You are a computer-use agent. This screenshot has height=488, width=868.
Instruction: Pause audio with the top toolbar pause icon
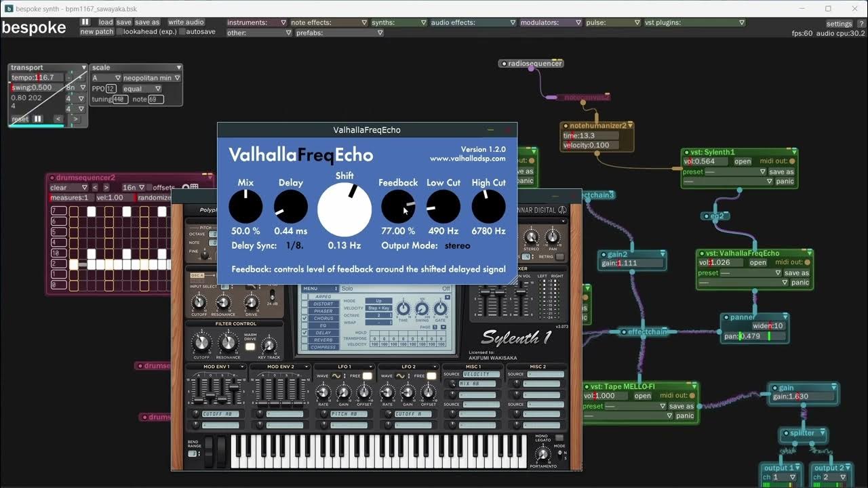click(85, 22)
